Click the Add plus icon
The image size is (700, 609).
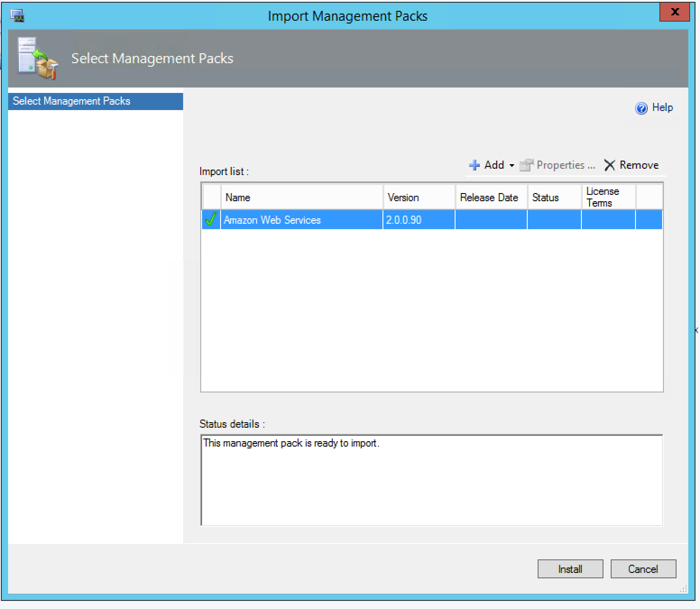[x=474, y=166]
